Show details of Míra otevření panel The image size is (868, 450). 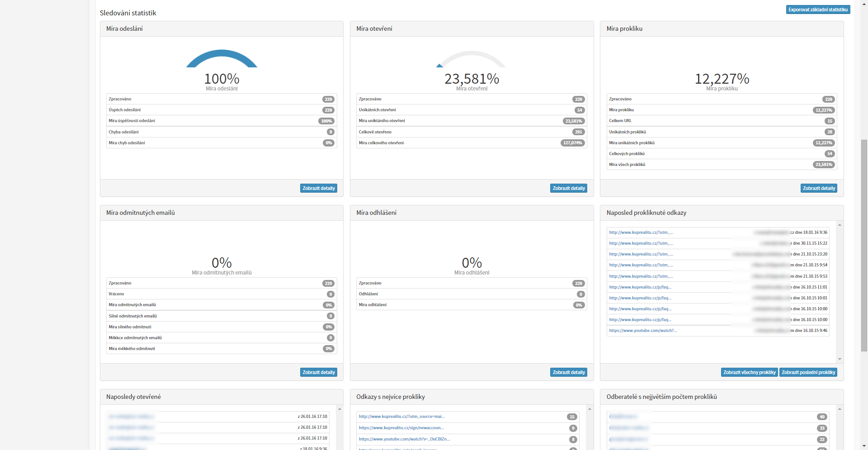568,188
